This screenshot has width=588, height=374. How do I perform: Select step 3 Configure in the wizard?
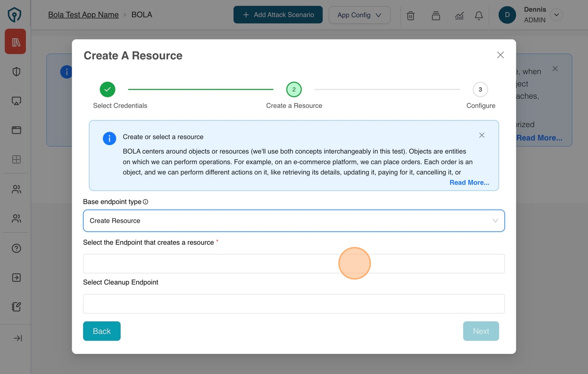[480, 89]
